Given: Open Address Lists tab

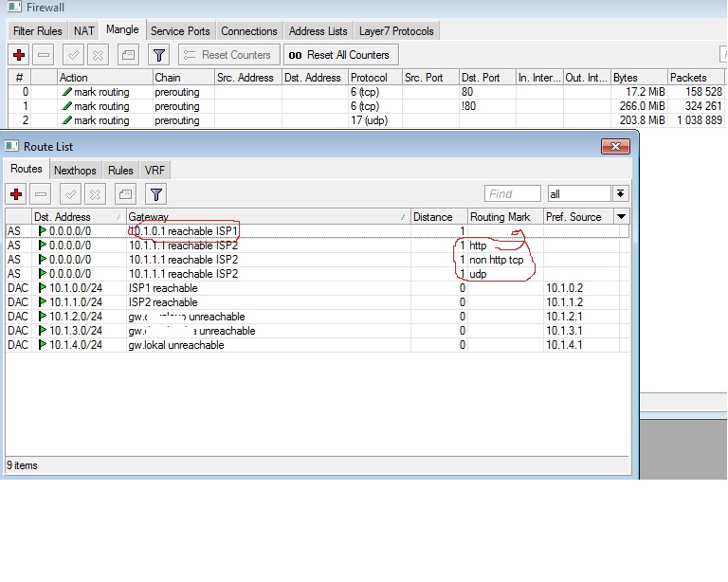Looking at the screenshot, I should coord(318,31).
